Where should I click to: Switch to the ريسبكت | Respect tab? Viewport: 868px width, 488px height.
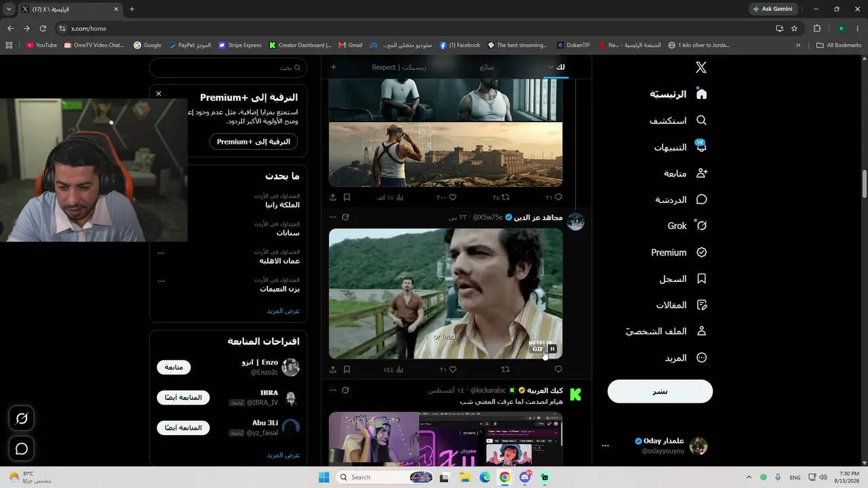[399, 67]
